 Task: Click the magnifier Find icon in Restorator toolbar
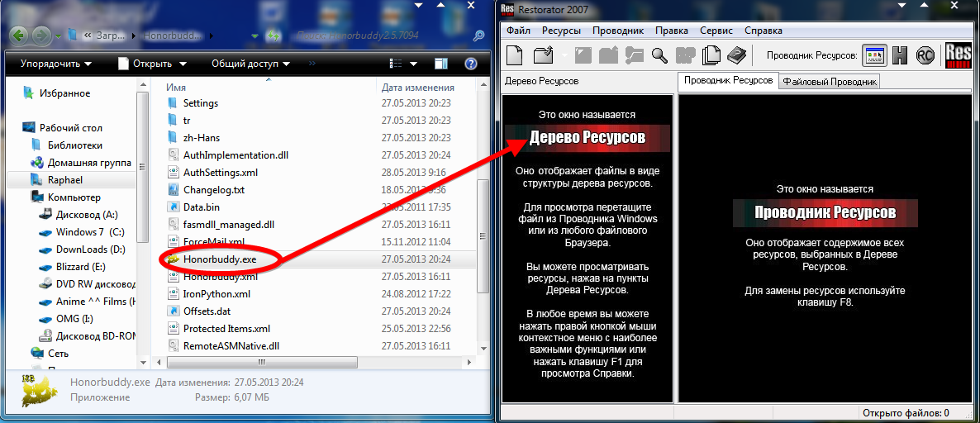(x=660, y=55)
